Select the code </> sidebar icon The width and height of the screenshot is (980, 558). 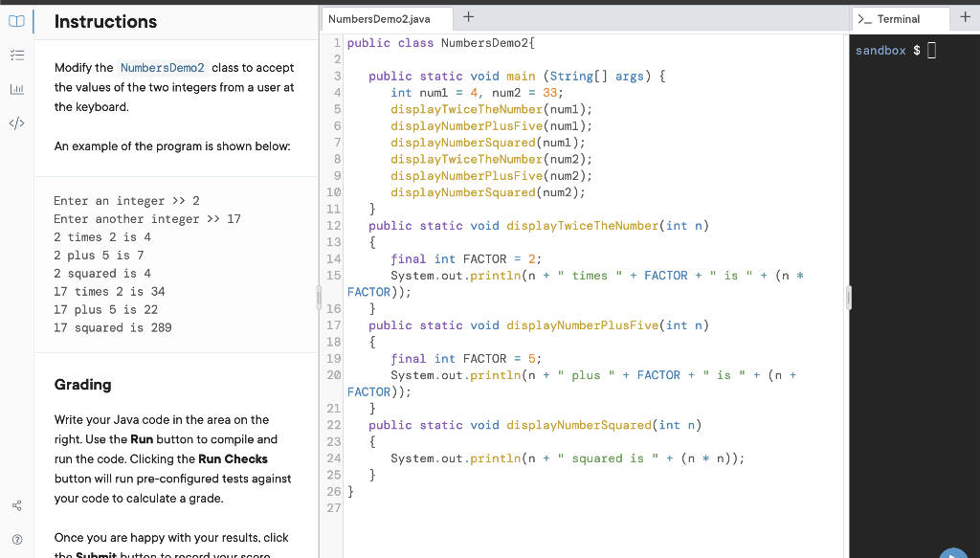(x=15, y=123)
